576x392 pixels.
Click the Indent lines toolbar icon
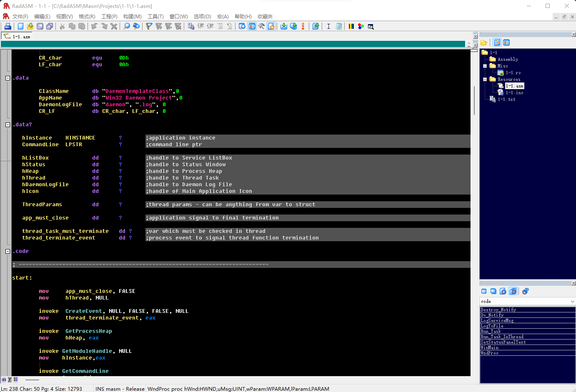click(200, 26)
